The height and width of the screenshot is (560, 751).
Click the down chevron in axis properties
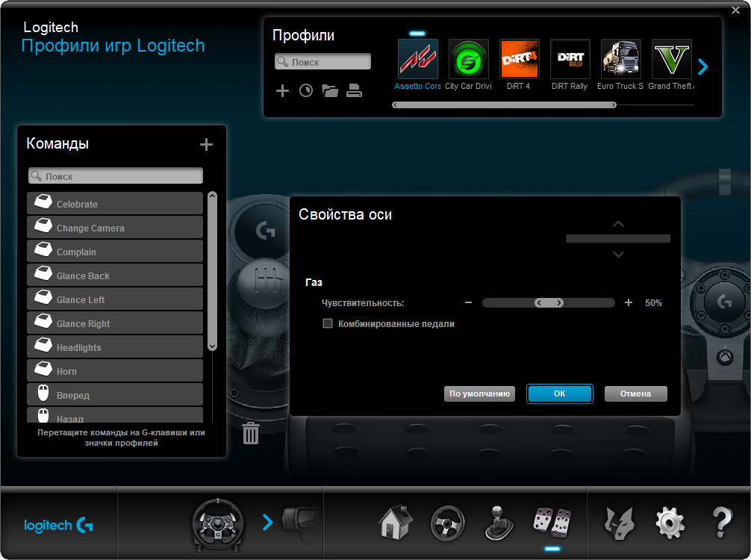click(x=618, y=255)
